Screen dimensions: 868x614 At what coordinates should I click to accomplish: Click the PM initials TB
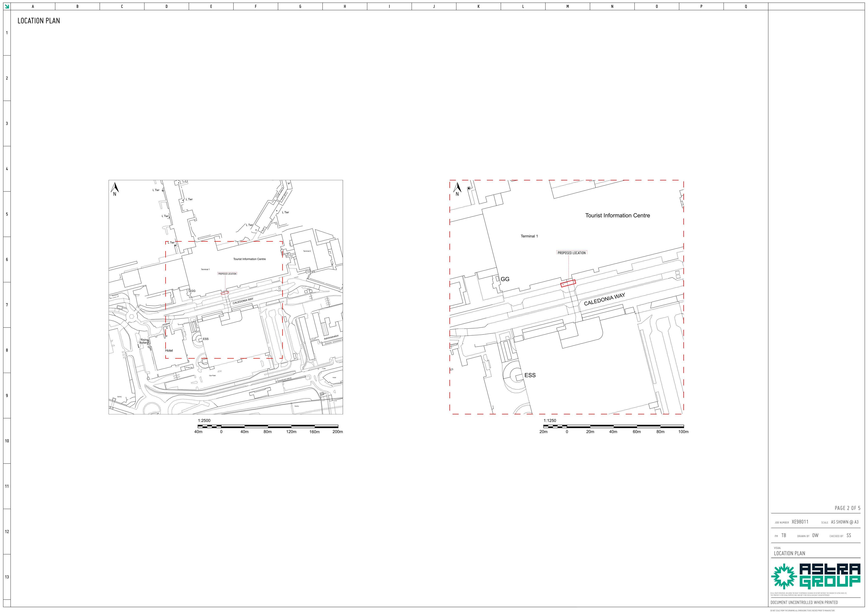coord(784,535)
